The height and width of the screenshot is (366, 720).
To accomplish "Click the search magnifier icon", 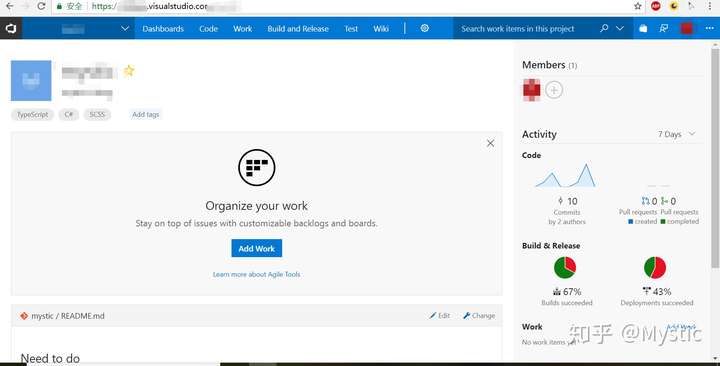I will point(604,28).
